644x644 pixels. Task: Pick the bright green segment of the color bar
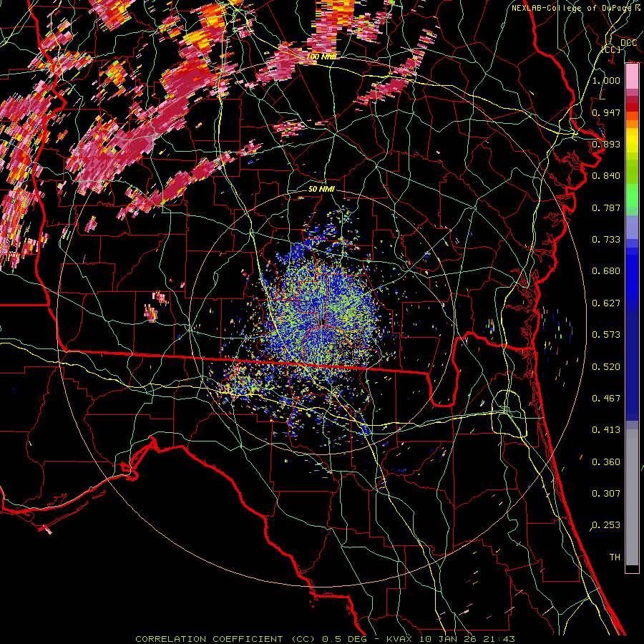coord(632,195)
